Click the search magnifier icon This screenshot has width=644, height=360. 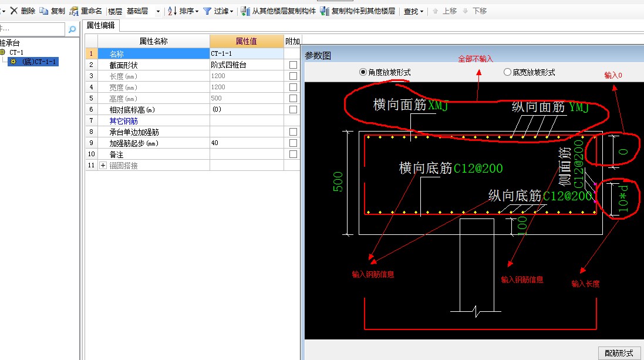(x=72, y=29)
